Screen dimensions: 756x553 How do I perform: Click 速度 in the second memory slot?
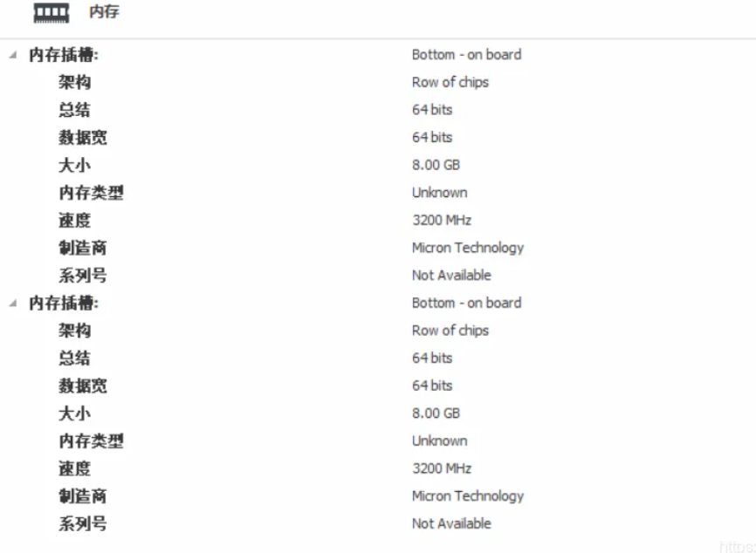tap(74, 469)
